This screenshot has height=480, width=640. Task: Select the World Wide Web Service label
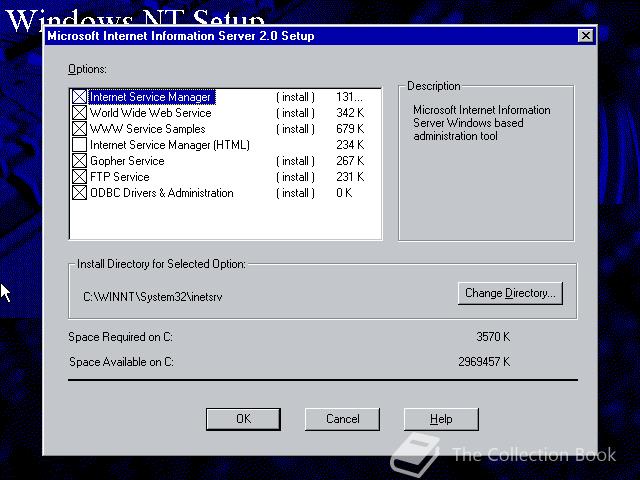coord(151,113)
